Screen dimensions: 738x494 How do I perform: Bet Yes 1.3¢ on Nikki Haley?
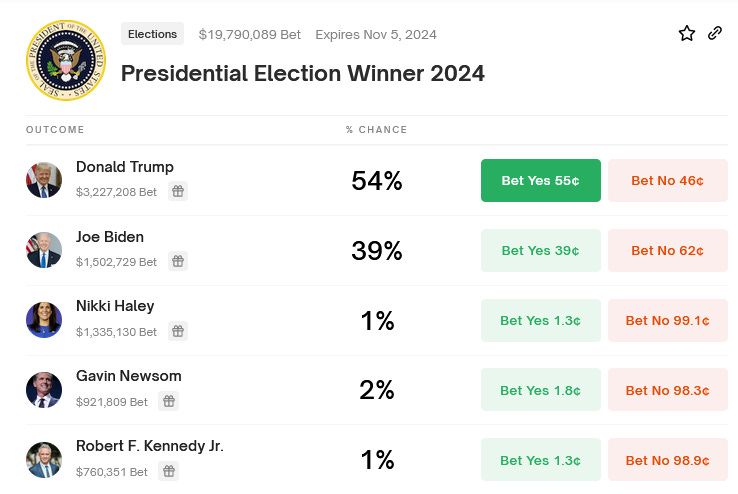[x=541, y=320]
